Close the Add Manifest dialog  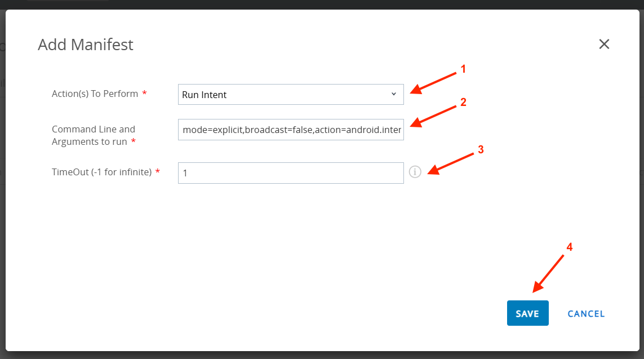pos(604,44)
